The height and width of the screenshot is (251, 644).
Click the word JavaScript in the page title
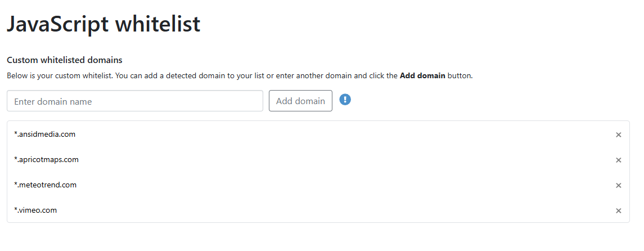click(x=57, y=24)
